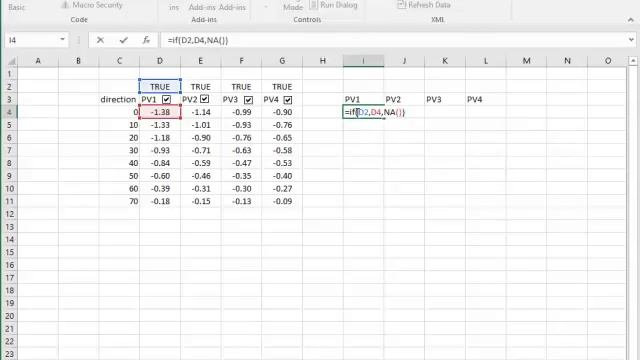
Task: Select column D header
Action: click(160, 61)
